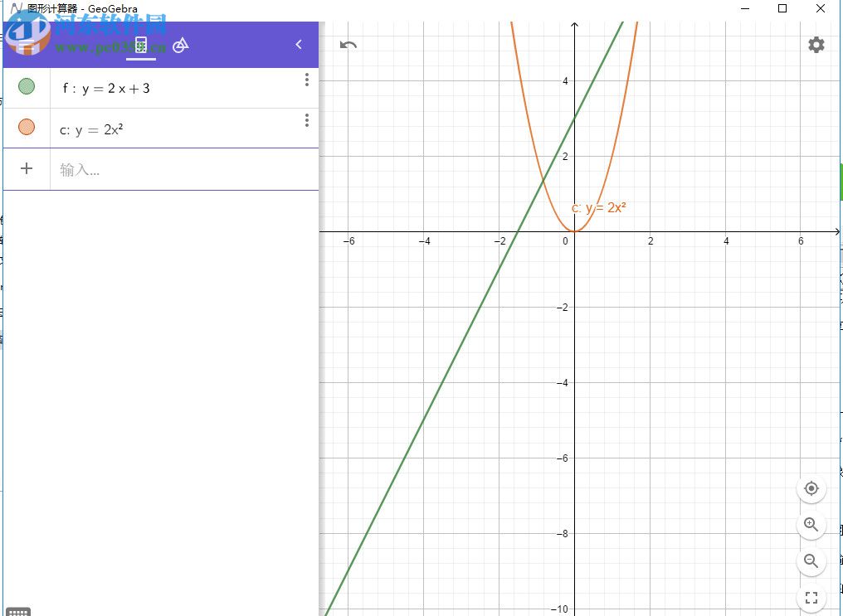Viewport: 843px width, 616px height.
Task: Select the equation f: y = 2x + 3
Action: pos(106,89)
